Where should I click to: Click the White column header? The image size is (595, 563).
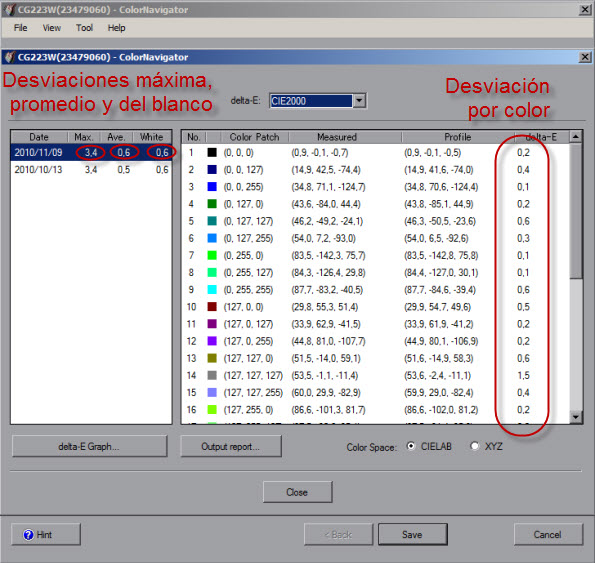(x=152, y=137)
